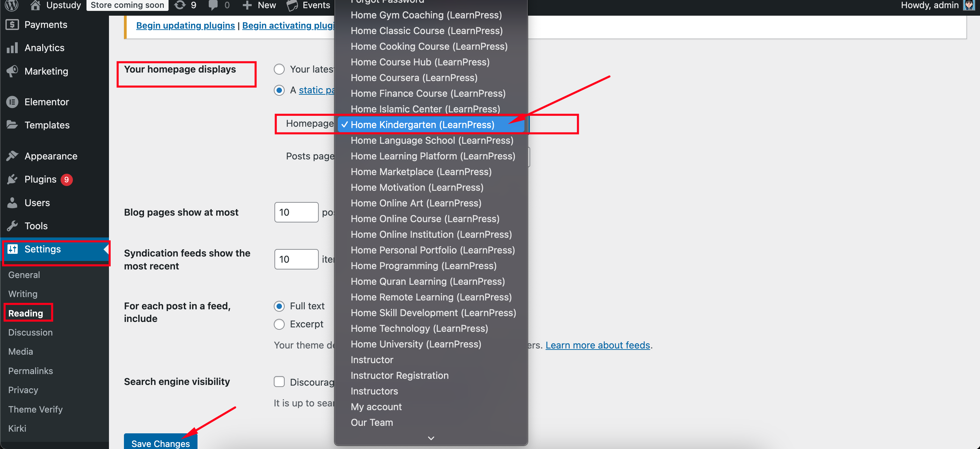
Task: Click the Templates folder icon
Action: (x=12, y=125)
